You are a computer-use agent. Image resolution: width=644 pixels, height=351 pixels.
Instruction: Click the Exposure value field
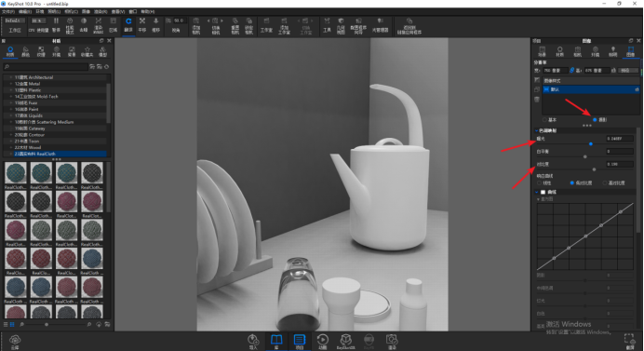pos(620,139)
